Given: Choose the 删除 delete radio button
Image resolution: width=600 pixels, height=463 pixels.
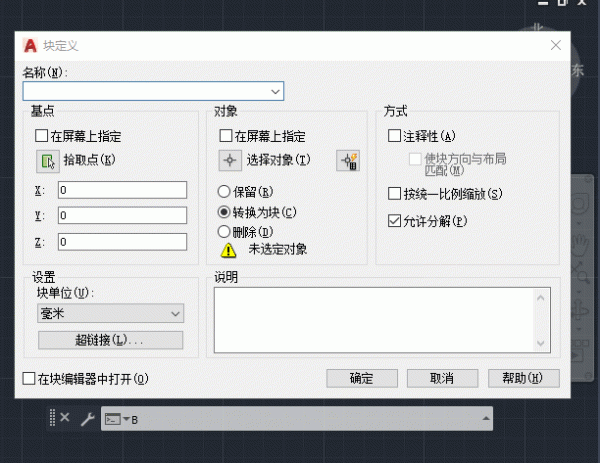Looking at the screenshot, I should pos(224,232).
